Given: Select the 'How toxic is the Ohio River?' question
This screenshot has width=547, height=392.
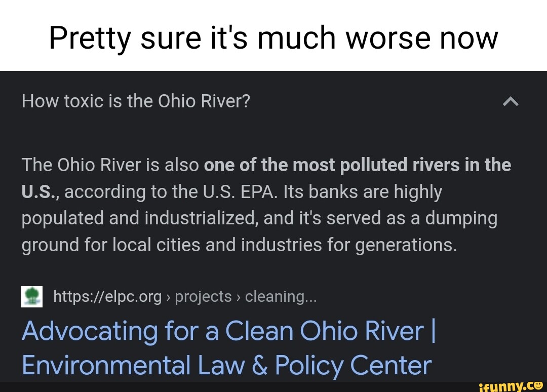Looking at the screenshot, I should click(x=135, y=101).
